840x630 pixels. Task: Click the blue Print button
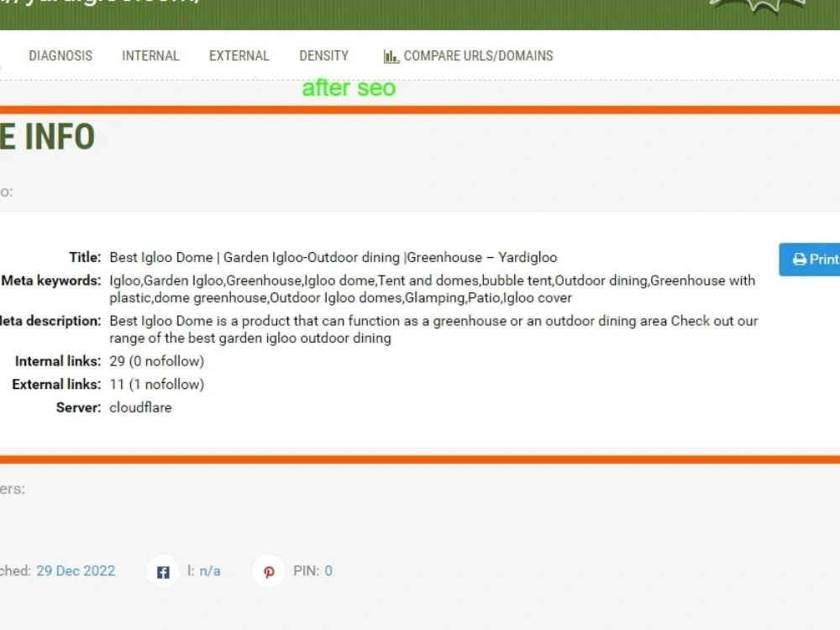coord(810,260)
